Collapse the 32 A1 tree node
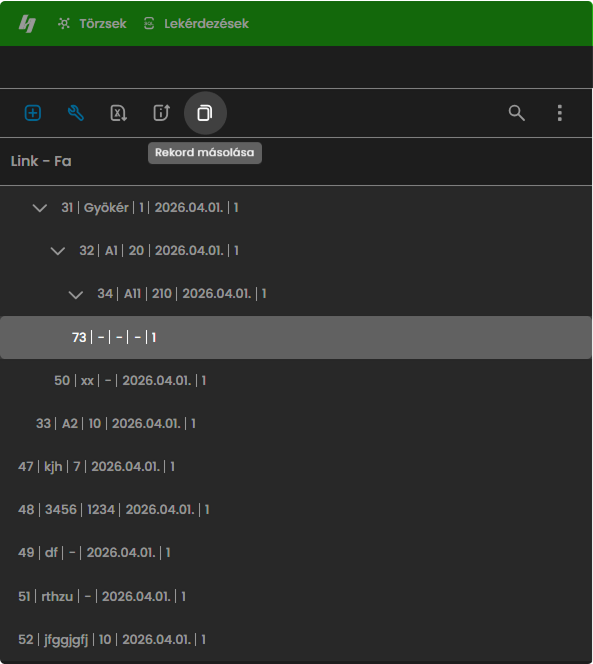Image resolution: width=593 pixels, height=664 pixels. coord(58,251)
